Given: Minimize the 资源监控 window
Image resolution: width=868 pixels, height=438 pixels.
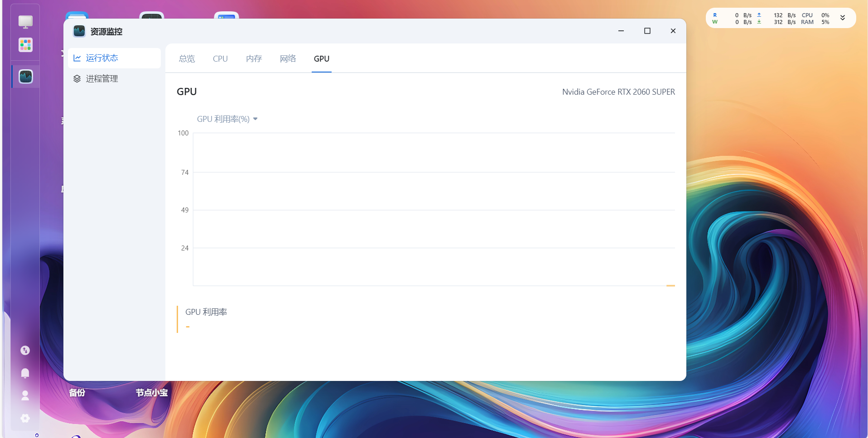Looking at the screenshot, I should coord(621,31).
